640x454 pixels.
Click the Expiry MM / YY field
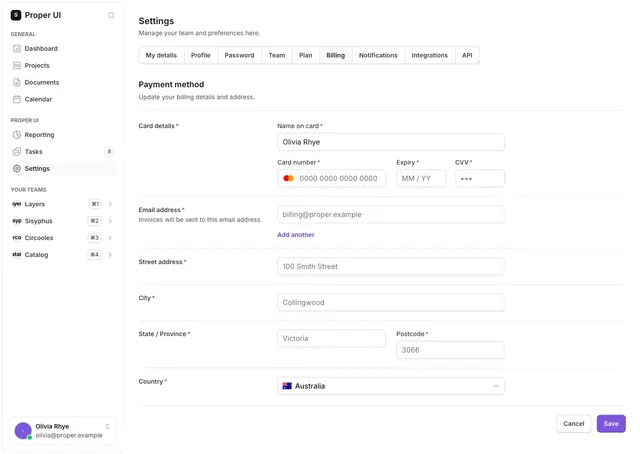[x=421, y=178]
